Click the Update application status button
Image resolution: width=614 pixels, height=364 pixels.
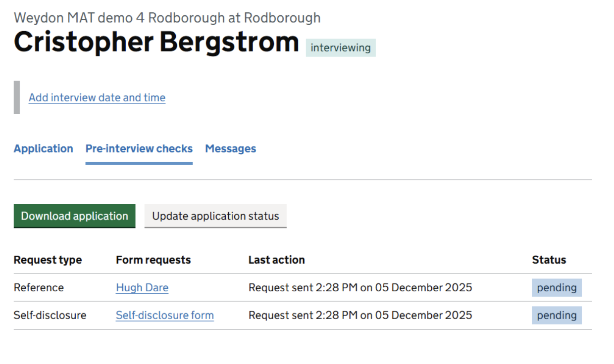click(215, 216)
